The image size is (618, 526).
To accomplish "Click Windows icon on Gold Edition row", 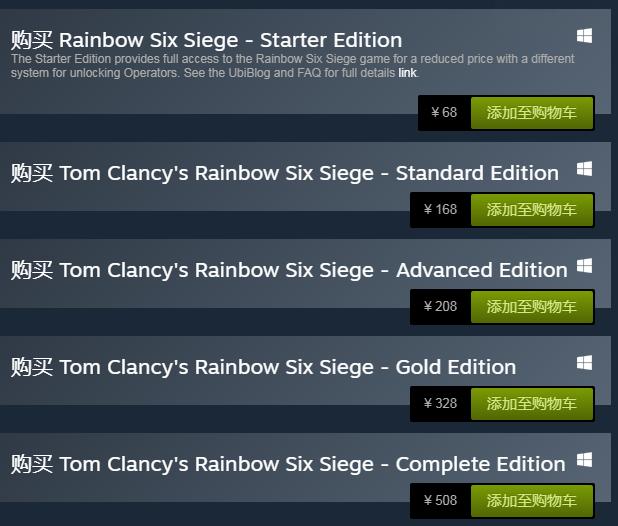I will coord(585,362).
